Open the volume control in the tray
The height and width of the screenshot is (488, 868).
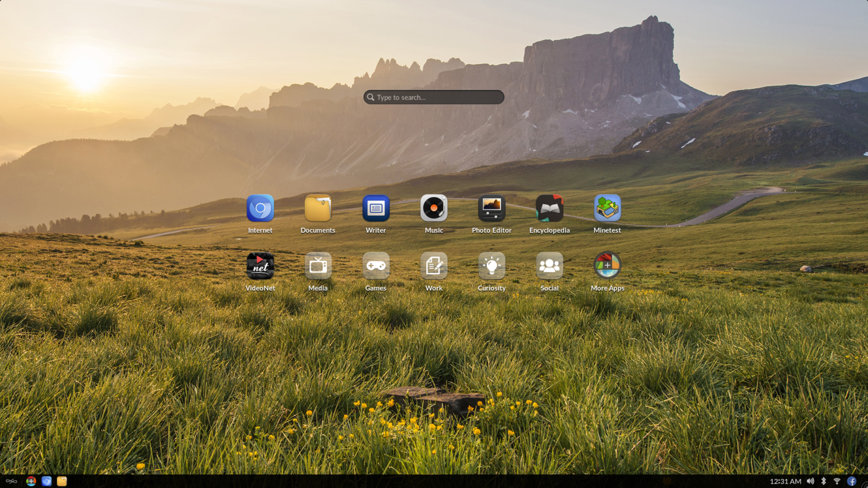click(810, 481)
